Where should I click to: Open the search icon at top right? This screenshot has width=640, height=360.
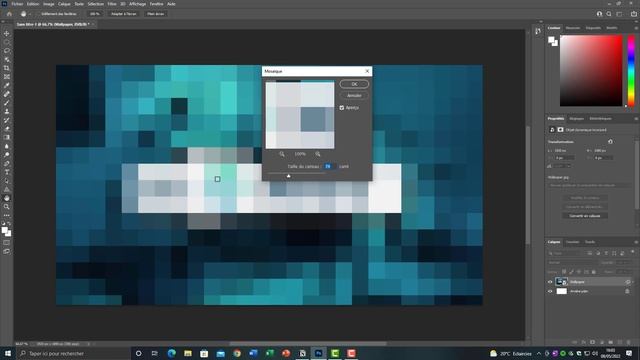click(x=609, y=14)
